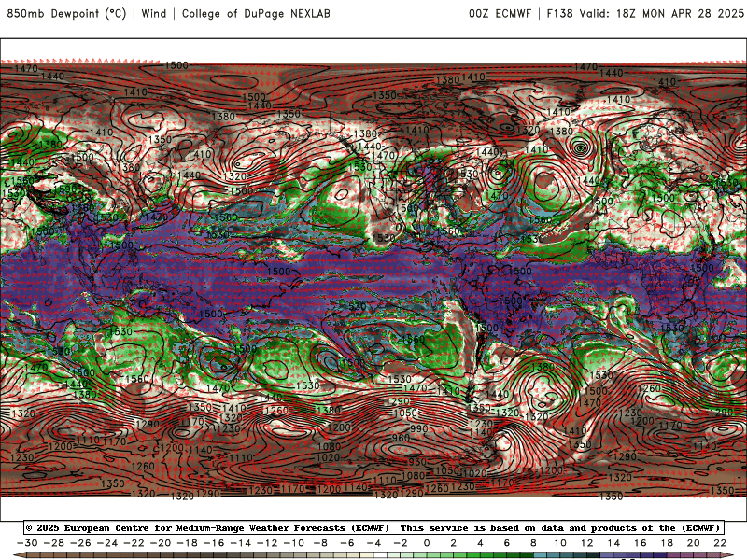Image resolution: width=747 pixels, height=560 pixels.
Task: Click the -16 legend value
Action: 214,543
